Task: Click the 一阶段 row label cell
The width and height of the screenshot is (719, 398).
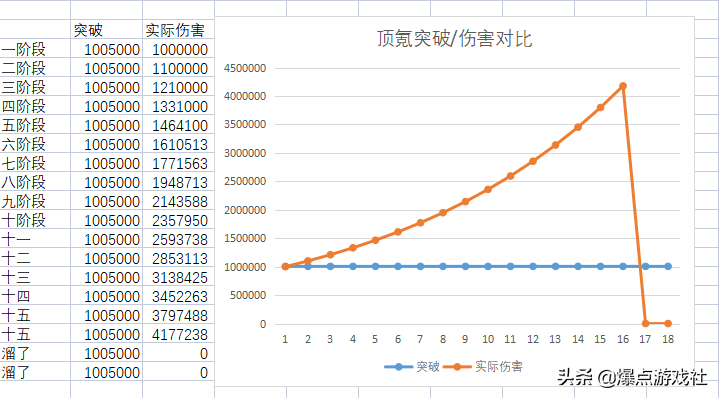Action: point(35,49)
